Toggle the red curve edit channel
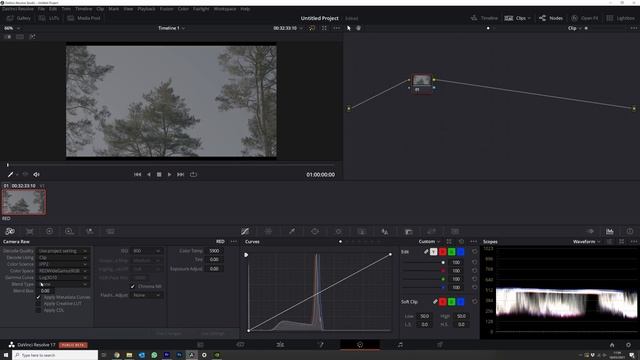Image resolution: width=640 pixels, height=360 pixels. pyautogui.click(x=442, y=252)
